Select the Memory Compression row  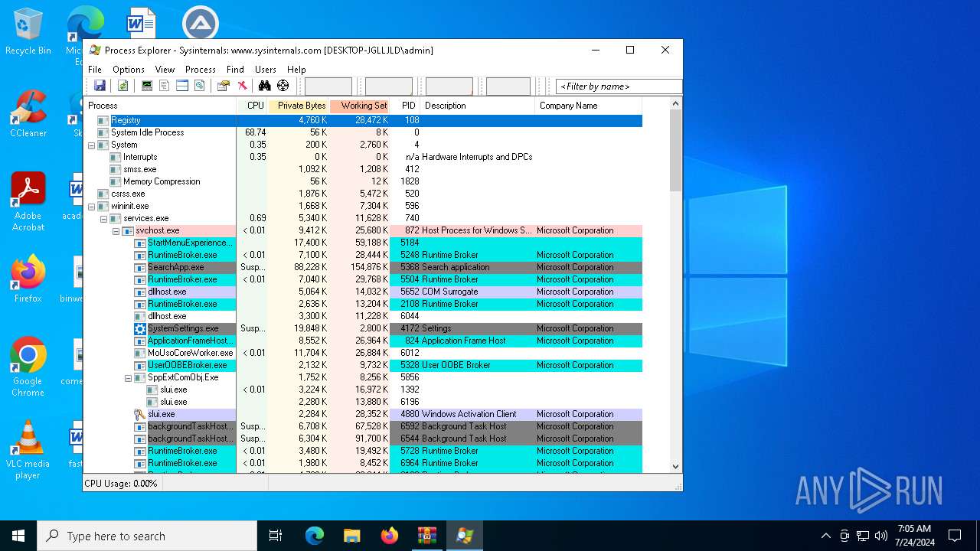363,181
